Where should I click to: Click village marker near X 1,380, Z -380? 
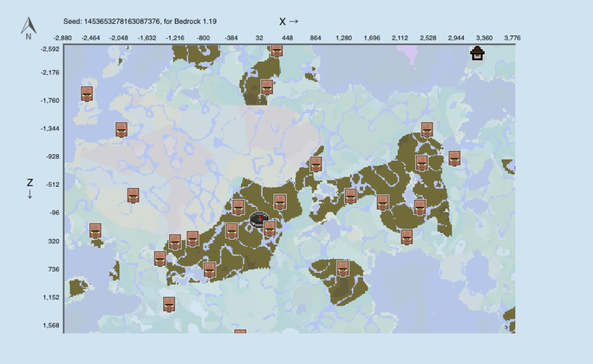tap(351, 196)
